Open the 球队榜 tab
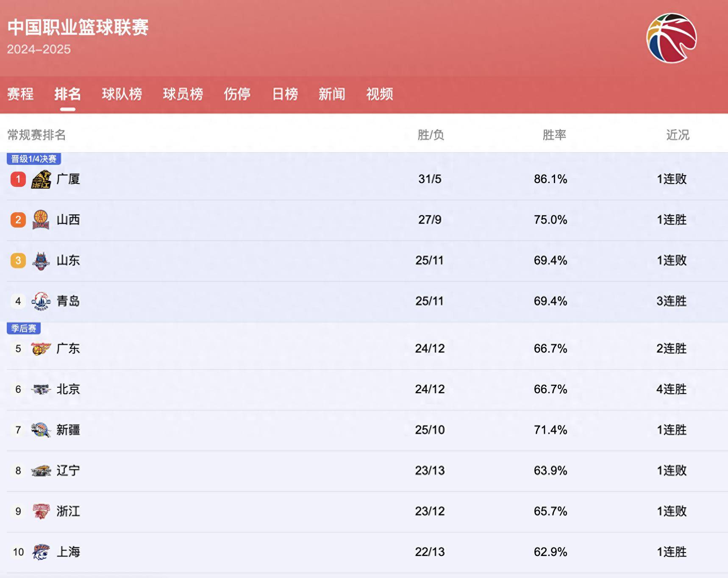This screenshot has width=728, height=578. click(x=122, y=94)
